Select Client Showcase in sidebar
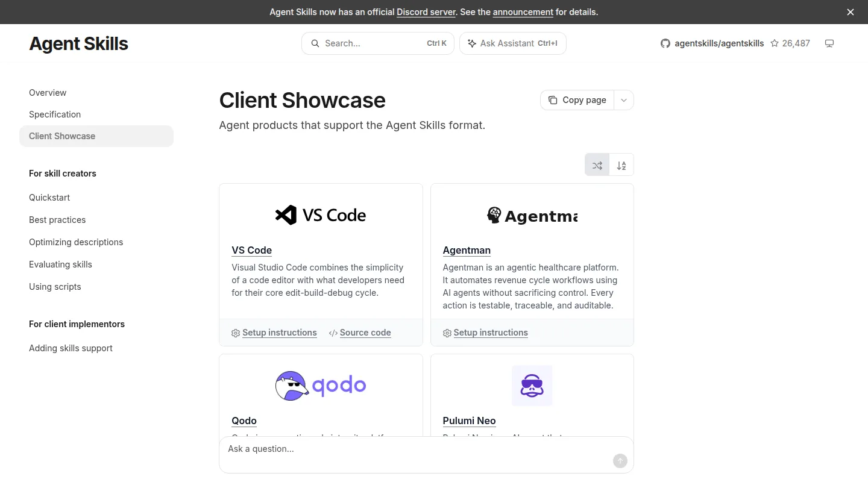This screenshot has width=868, height=488. 96,136
